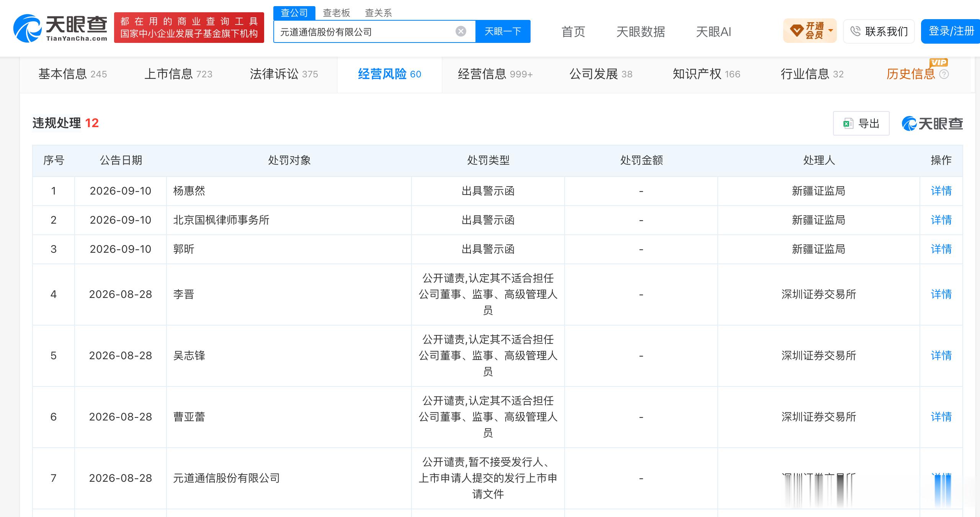Image resolution: width=980 pixels, height=517 pixels.
Task: Click the 处理人 column header
Action: (x=819, y=160)
